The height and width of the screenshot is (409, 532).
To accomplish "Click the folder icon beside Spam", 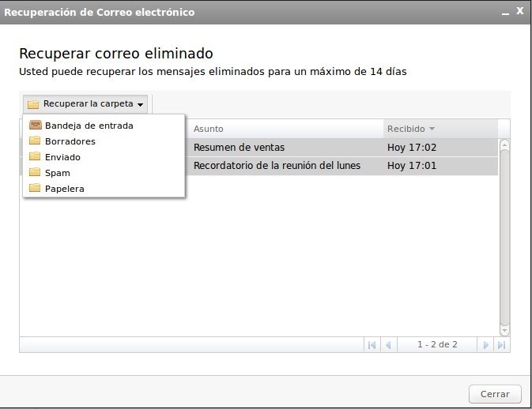I will coord(35,172).
